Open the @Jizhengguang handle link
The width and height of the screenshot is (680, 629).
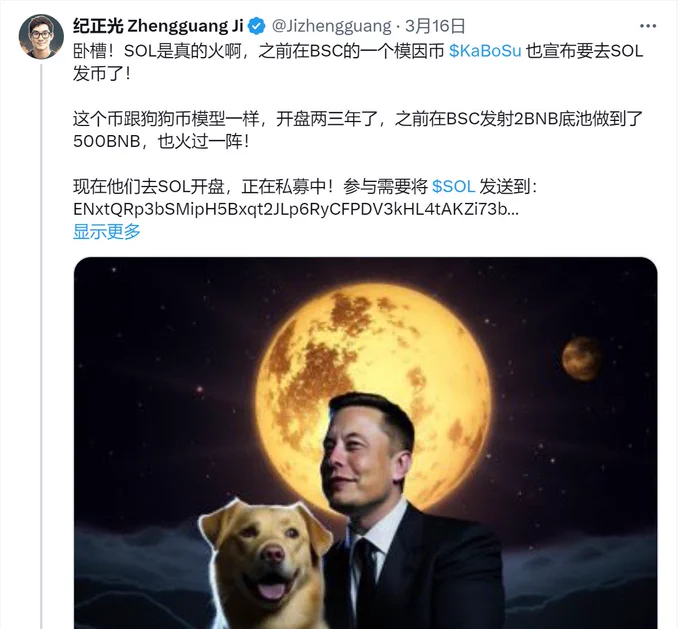331,26
